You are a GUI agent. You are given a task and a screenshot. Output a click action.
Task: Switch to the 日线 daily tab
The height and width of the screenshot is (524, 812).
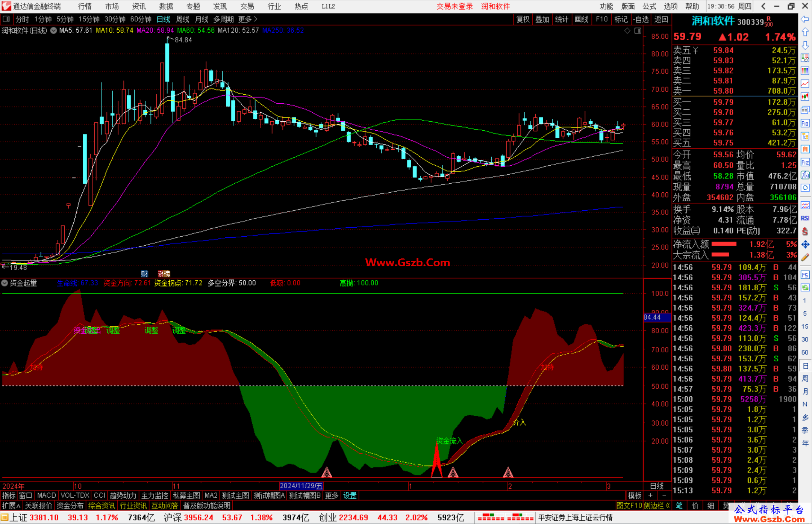point(163,19)
